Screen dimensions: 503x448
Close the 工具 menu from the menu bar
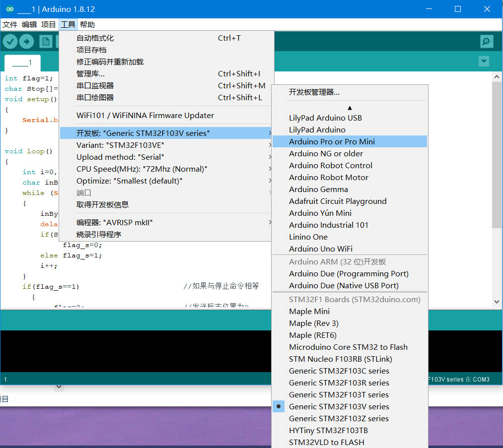coord(68,25)
